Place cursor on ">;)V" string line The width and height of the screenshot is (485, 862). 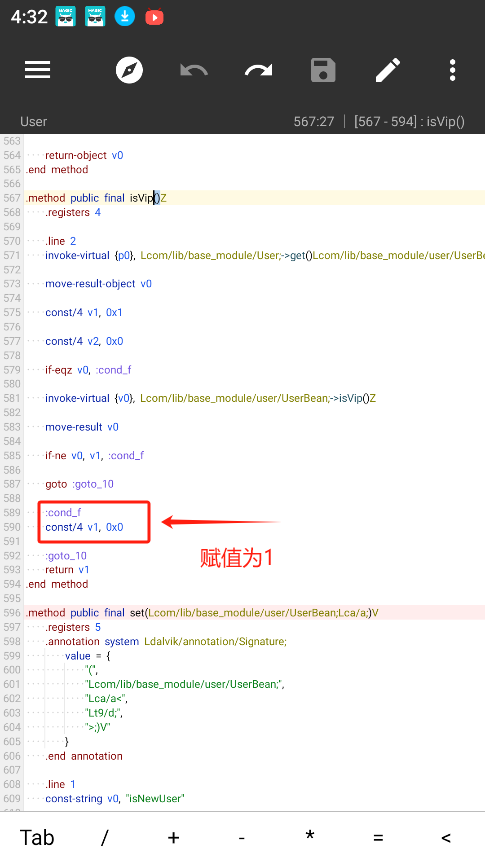[x=98, y=727]
